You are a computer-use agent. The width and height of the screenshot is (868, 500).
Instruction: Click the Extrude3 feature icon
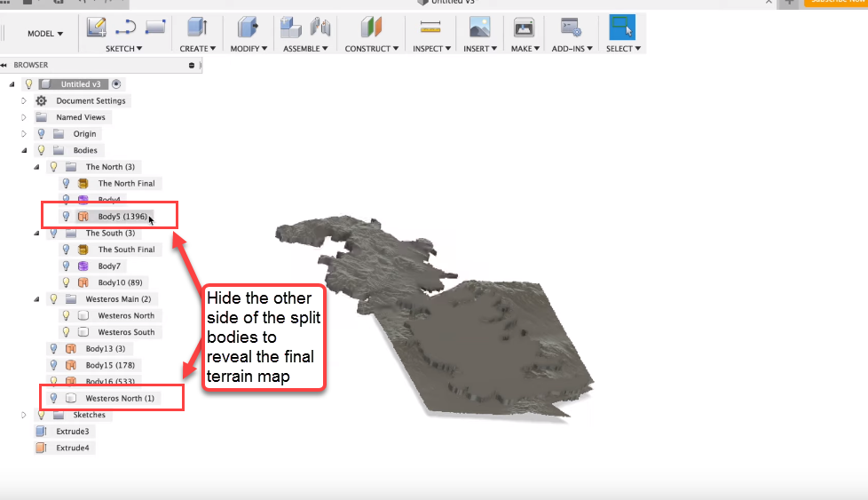(x=41, y=432)
